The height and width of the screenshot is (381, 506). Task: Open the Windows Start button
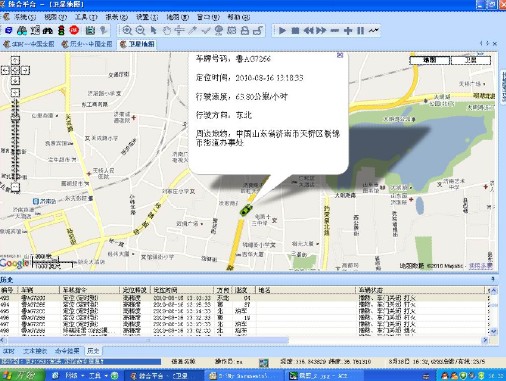click(x=22, y=375)
